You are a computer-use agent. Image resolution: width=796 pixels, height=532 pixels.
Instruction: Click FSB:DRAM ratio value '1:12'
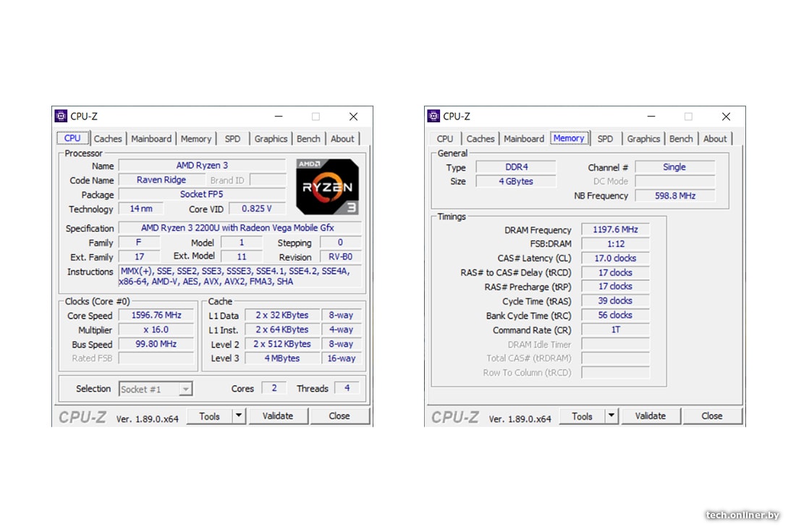click(x=615, y=244)
